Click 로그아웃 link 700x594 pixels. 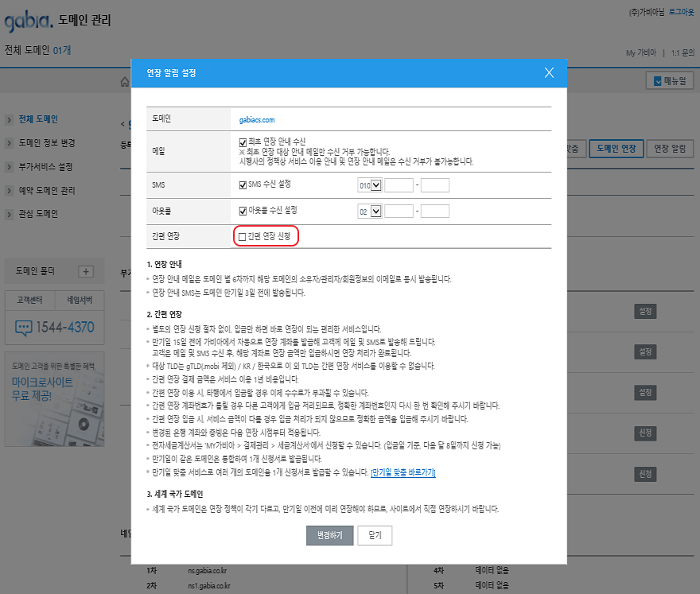681,12
